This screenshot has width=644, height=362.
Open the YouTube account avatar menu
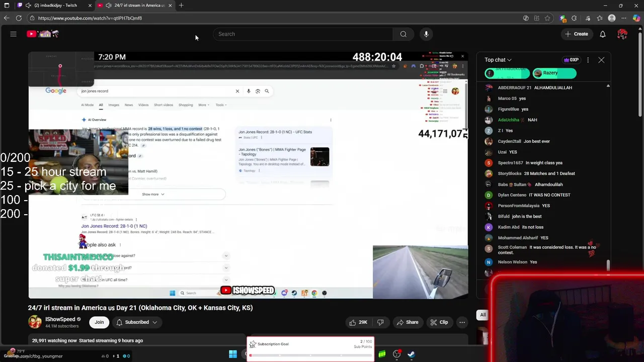pos(622,34)
